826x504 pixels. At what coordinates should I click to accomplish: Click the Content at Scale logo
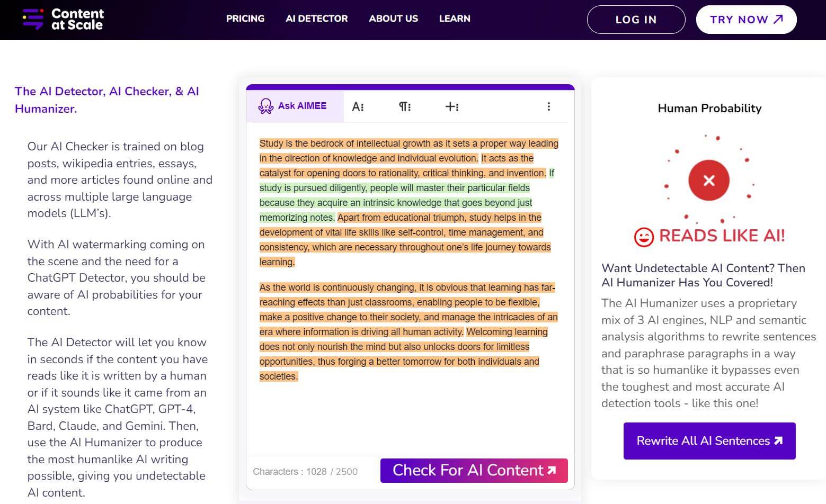tap(63, 19)
